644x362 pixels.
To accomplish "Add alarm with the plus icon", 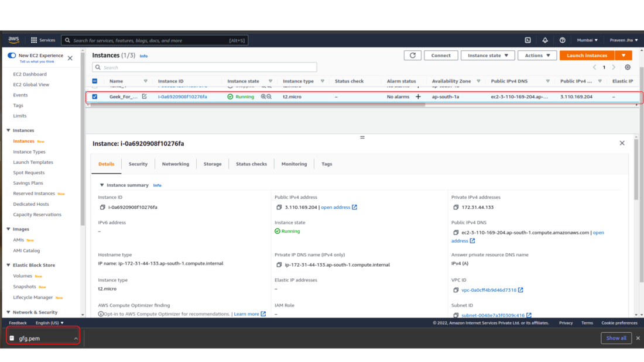I will (x=418, y=96).
